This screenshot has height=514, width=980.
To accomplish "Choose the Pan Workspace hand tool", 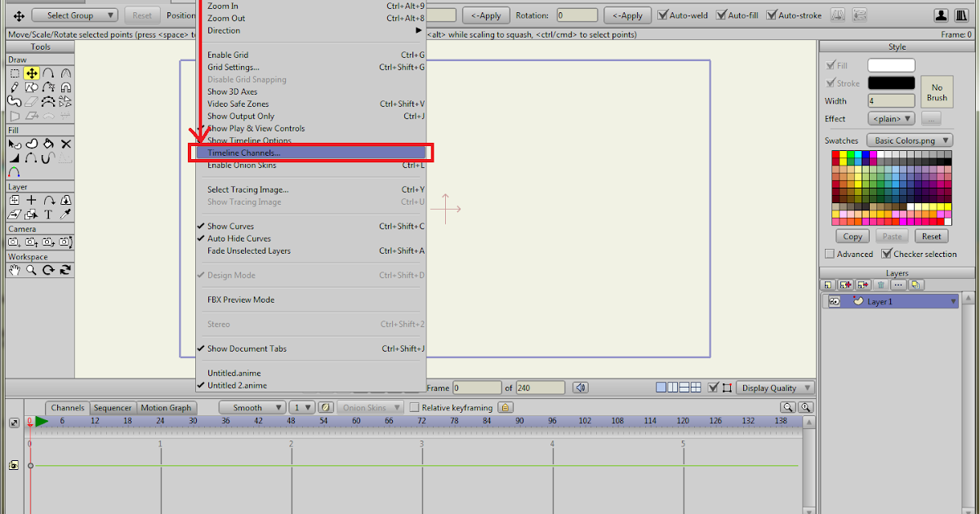I will coord(15,270).
